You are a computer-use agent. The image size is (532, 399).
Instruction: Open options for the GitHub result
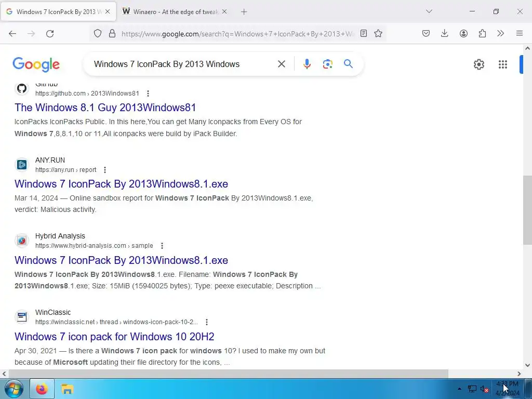tap(148, 94)
